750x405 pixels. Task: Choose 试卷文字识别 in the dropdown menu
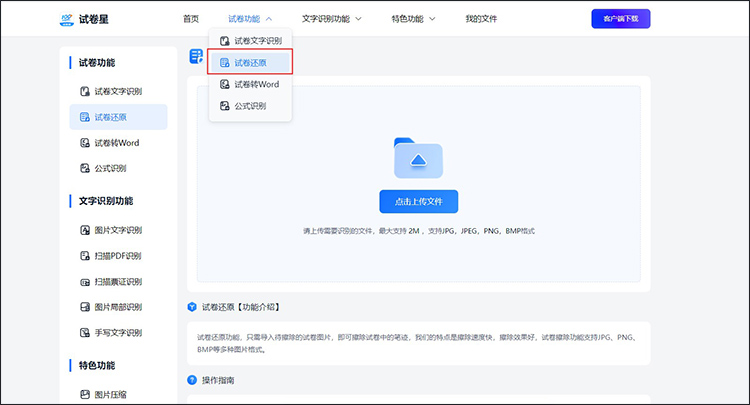pyautogui.click(x=250, y=41)
